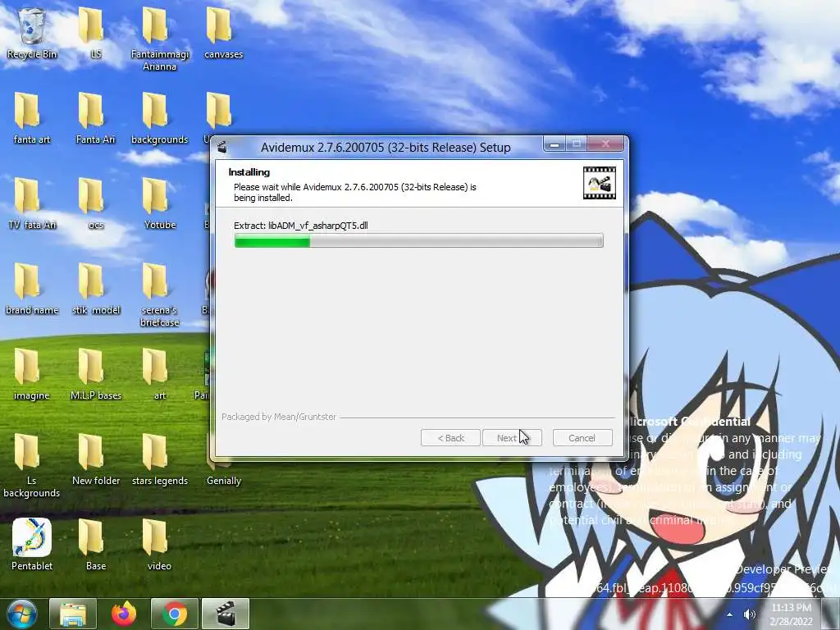
Task: Open the Windows Start menu orb
Action: [x=22, y=614]
